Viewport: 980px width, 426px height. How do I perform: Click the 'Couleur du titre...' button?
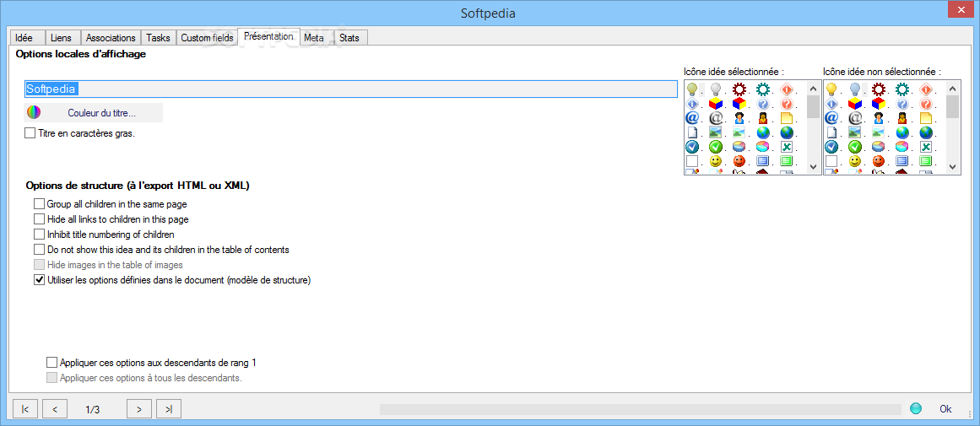click(x=94, y=112)
